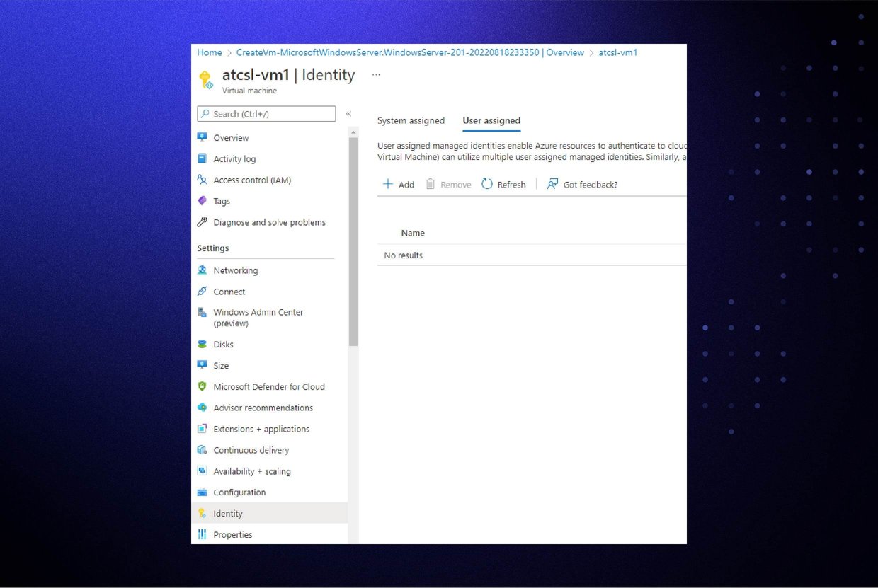This screenshot has height=588, width=878.
Task: Open Microsoft Defender for Cloud settings
Action: point(269,386)
